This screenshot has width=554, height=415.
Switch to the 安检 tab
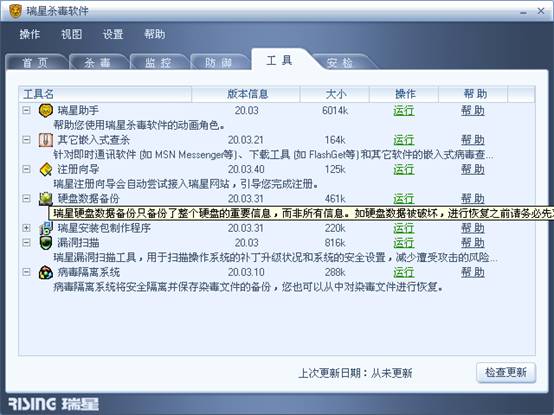[340, 63]
